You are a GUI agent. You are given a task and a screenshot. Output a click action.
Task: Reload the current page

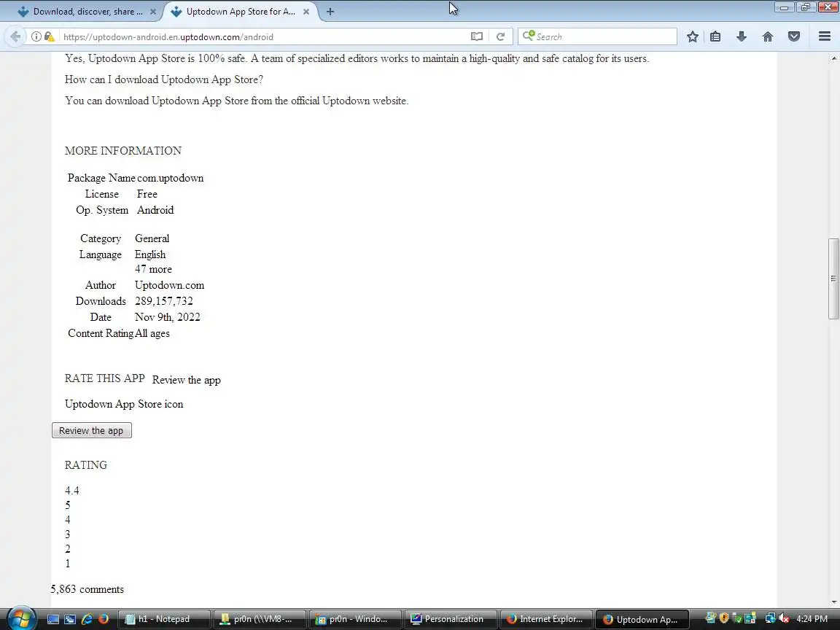500,36
